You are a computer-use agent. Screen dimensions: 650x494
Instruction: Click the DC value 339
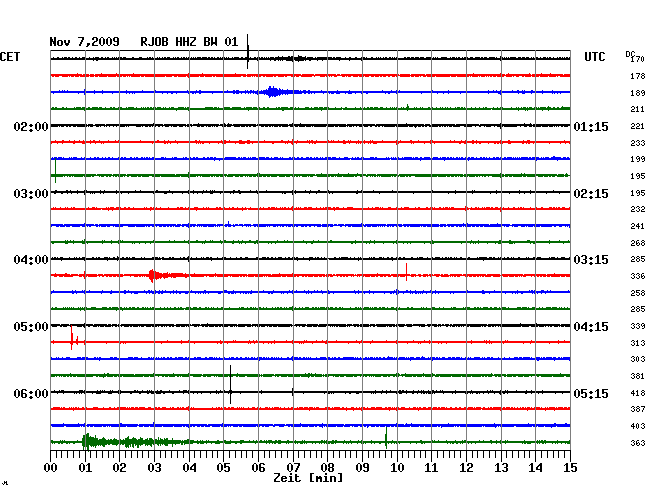[638, 326]
